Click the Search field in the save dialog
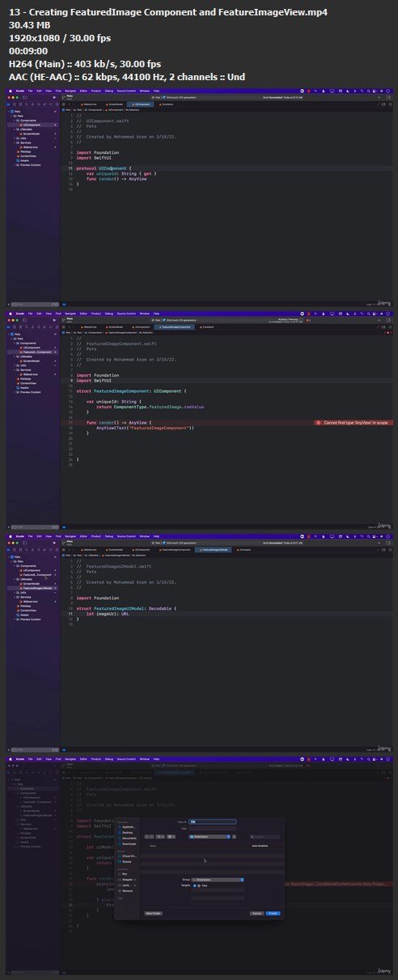The height and width of the screenshot is (980, 398). (x=265, y=837)
